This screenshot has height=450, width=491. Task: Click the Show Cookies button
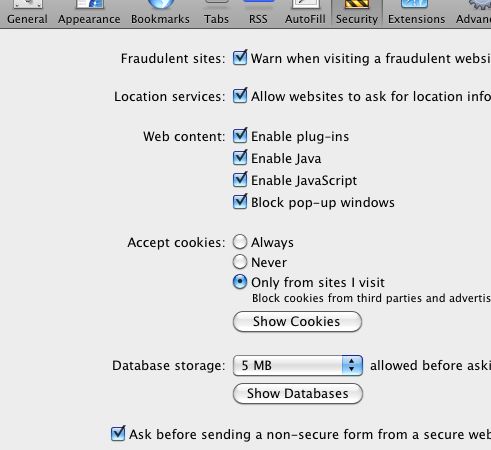pyautogui.click(x=297, y=322)
